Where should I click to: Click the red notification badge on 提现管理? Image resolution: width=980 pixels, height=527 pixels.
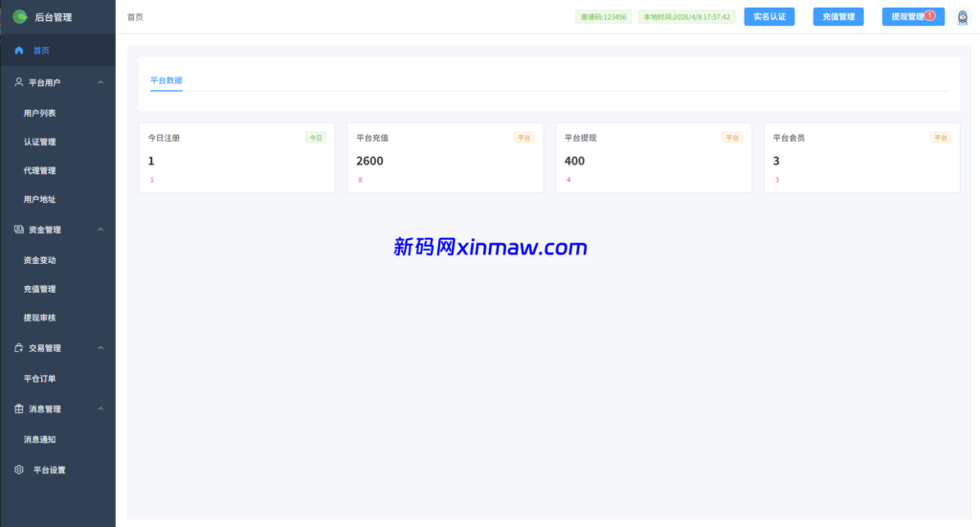click(x=930, y=15)
